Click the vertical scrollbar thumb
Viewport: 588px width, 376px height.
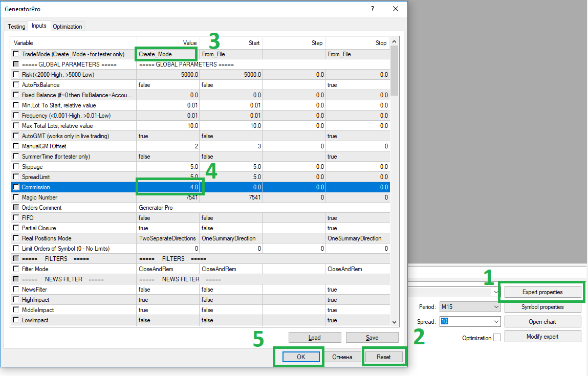point(394,71)
